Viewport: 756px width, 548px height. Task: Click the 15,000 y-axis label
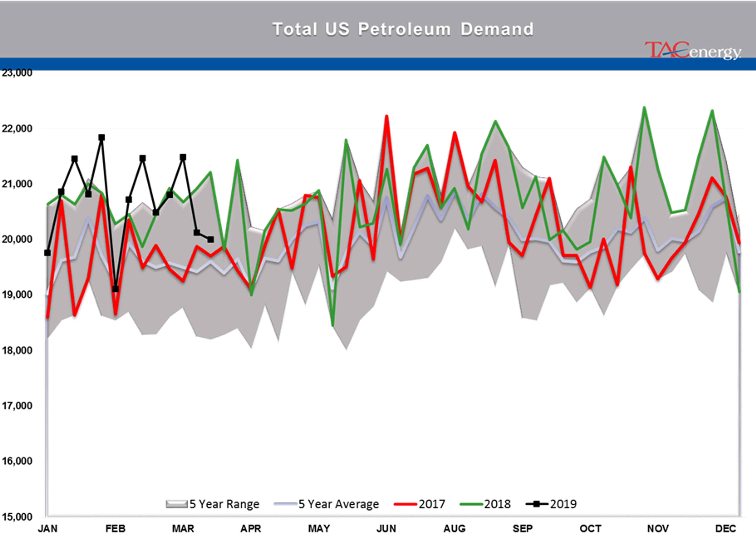tap(17, 517)
